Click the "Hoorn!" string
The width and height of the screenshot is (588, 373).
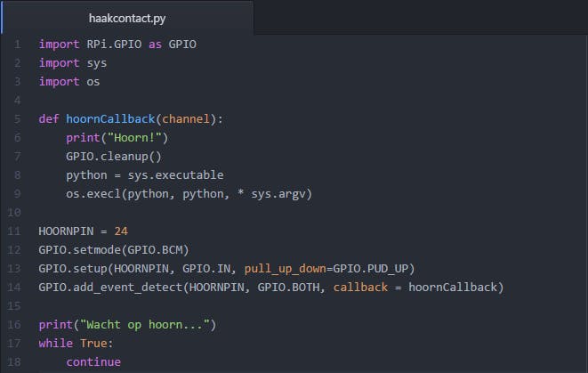[134, 138]
